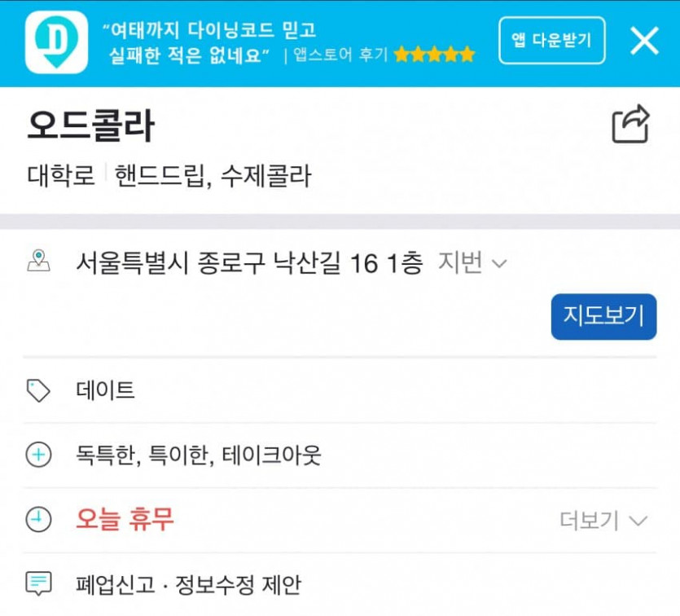The height and width of the screenshot is (616, 680).
Task: Click the 데이트 tag label
Action: point(105,389)
